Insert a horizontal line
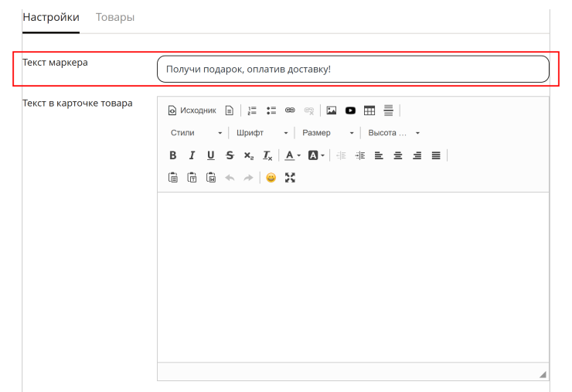Image resolution: width=572 pixels, height=392 pixels. tap(388, 111)
